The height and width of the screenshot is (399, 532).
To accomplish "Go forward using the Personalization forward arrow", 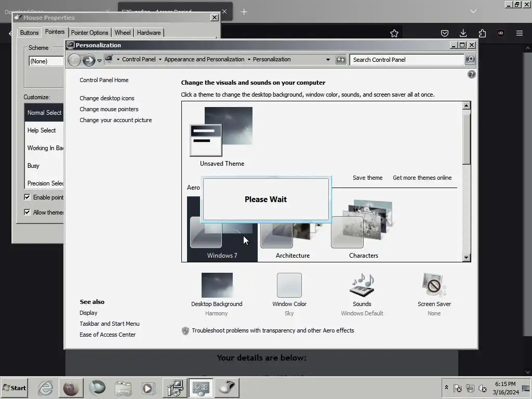I will [89, 60].
